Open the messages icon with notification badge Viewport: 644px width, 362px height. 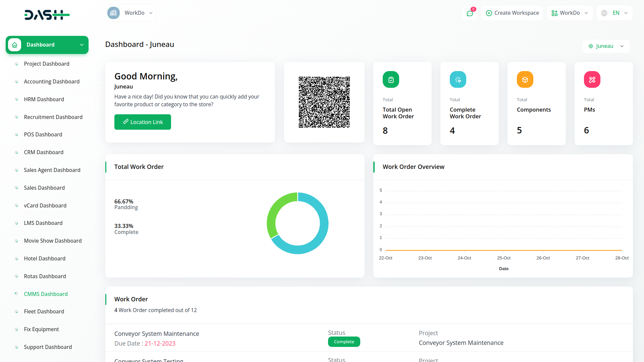(x=470, y=13)
